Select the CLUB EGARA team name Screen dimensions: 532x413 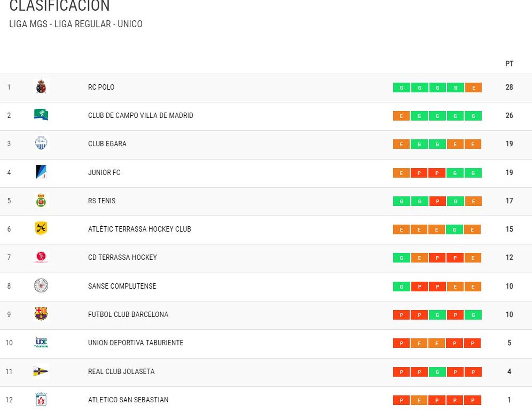(107, 144)
